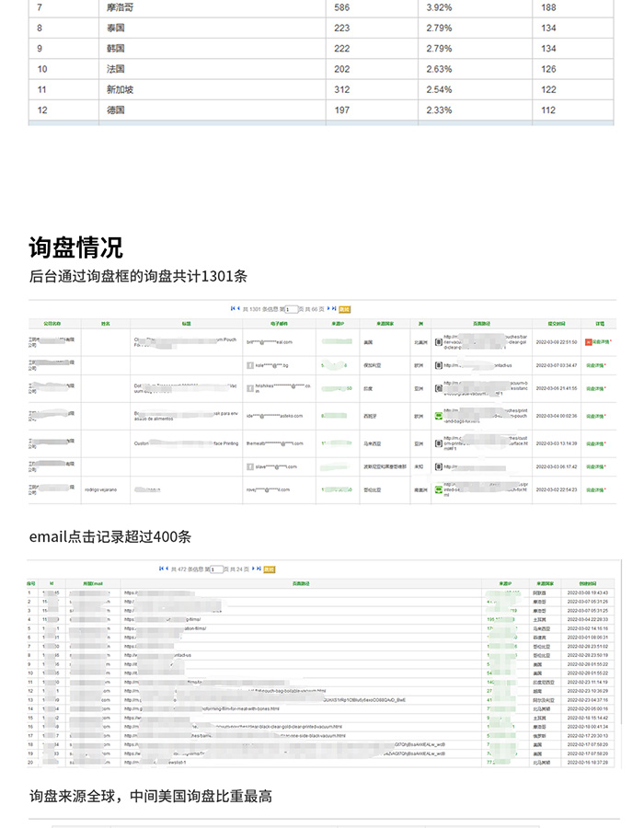644x828 pixels.
Task: Click next page arrow in 472-record email pager
Action: pyautogui.click(x=253, y=569)
